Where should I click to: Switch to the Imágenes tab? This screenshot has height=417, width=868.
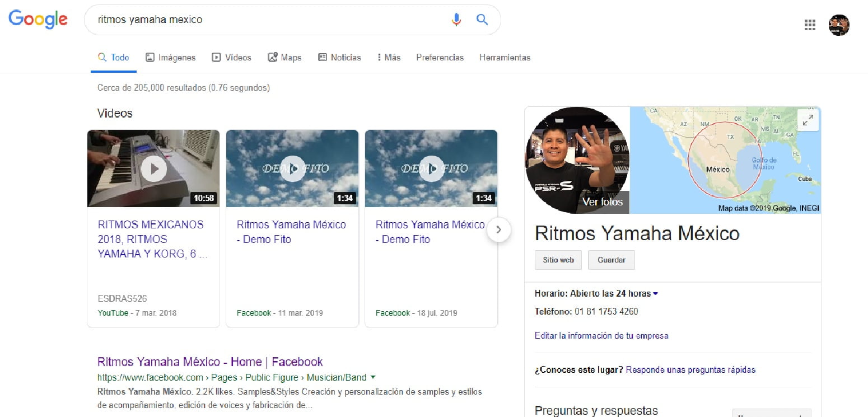171,57
